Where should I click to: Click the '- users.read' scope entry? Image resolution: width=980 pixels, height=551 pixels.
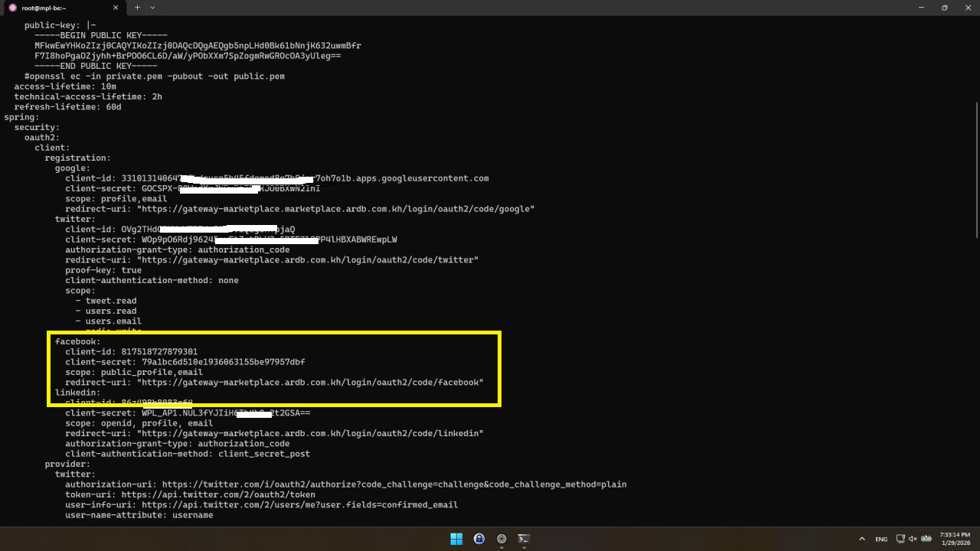coord(106,311)
